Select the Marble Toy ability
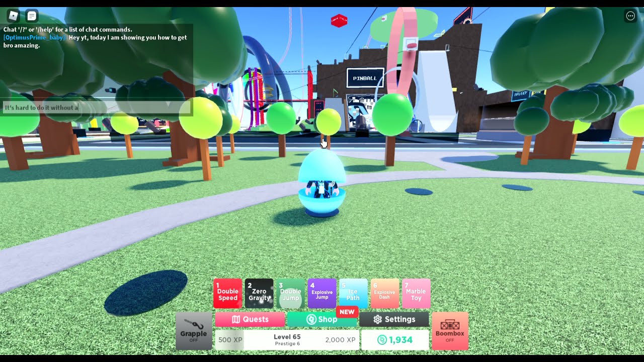Screen dimensions: 644x362 pos(416,294)
